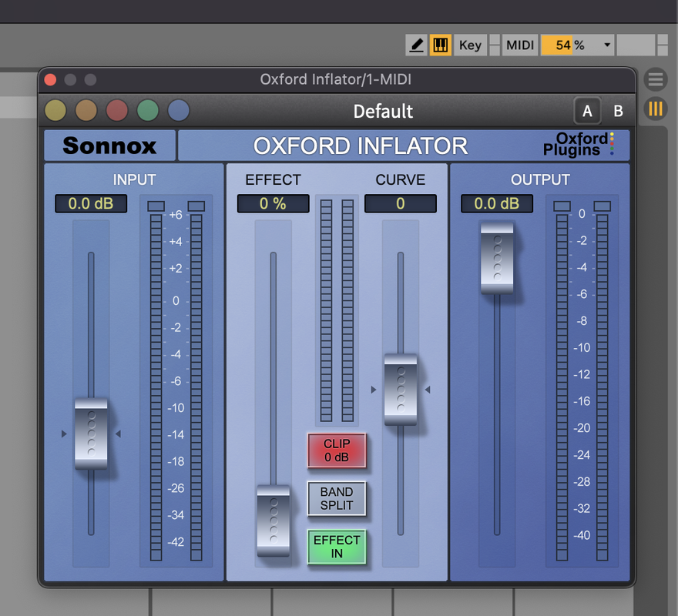
Task: Enable MIDI map mode
Action: tap(520, 45)
